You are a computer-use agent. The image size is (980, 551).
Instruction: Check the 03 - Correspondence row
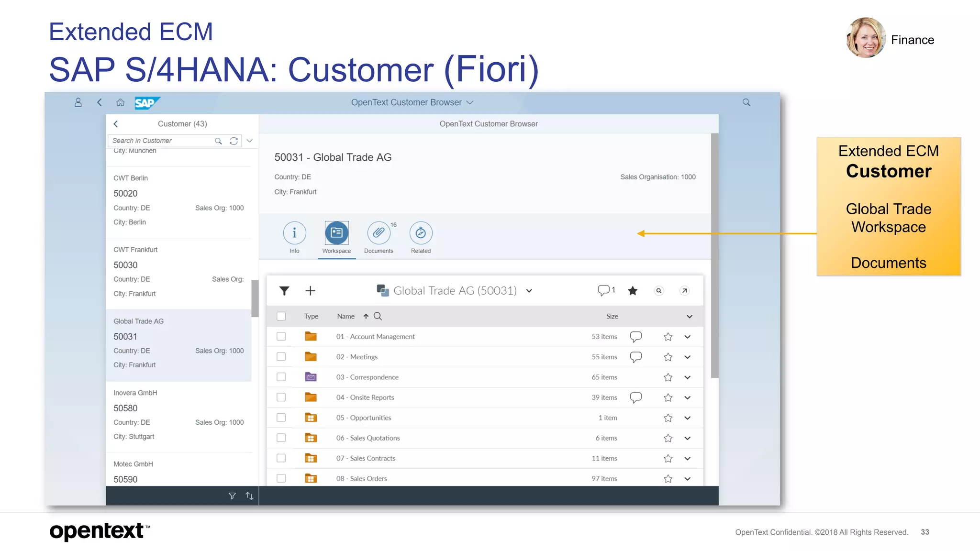[281, 377]
